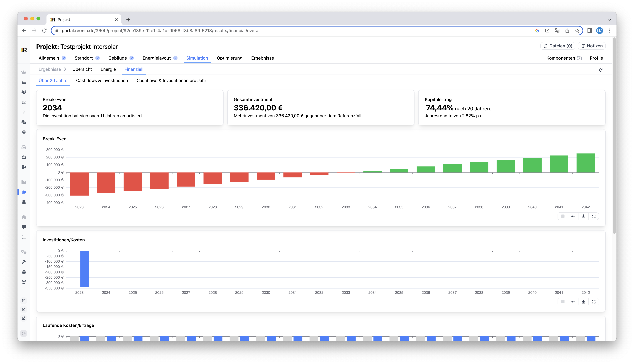Open the list icon beneath the crown icon
634x364 pixels.
tap(24, 82)
